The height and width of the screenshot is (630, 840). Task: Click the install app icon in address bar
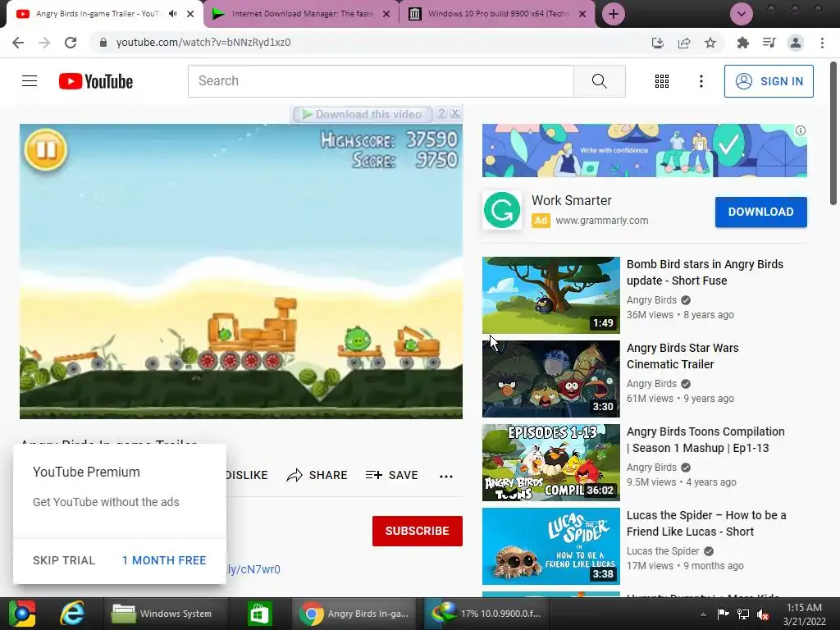click(658, 43)
